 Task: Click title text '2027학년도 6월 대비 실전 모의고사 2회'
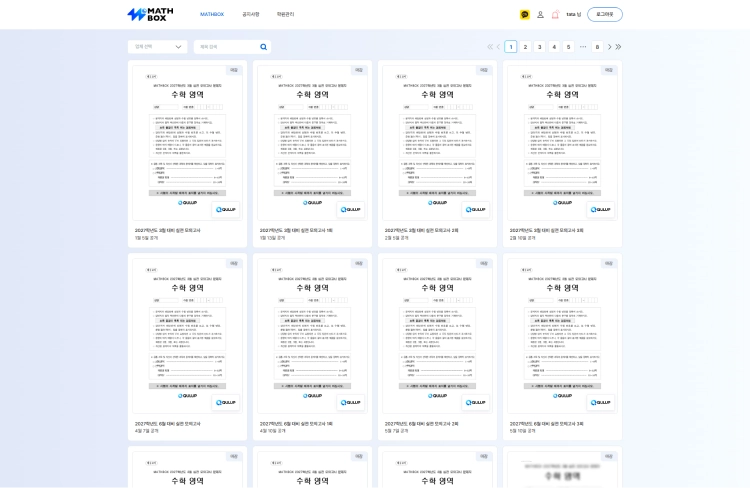pyautogui.click(x=421, y=424)
